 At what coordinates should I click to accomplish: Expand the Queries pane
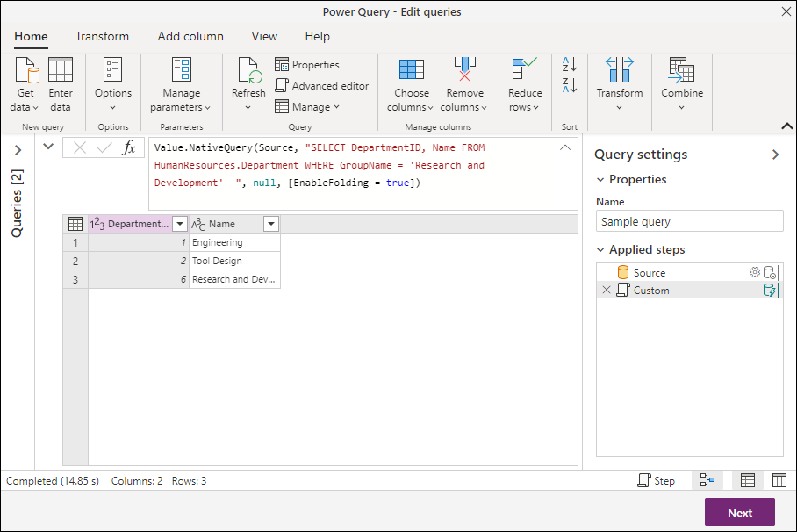(x=18, y=150)
